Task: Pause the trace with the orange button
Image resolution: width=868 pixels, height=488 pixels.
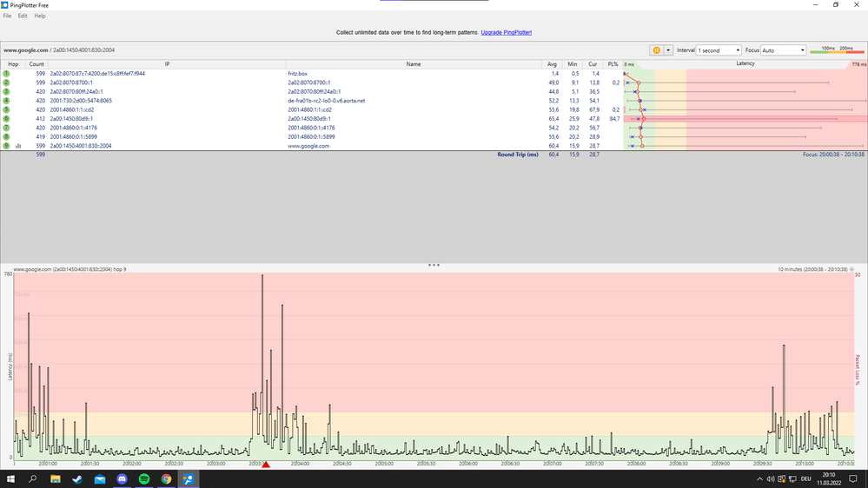Action: click(x=656, y=50)
